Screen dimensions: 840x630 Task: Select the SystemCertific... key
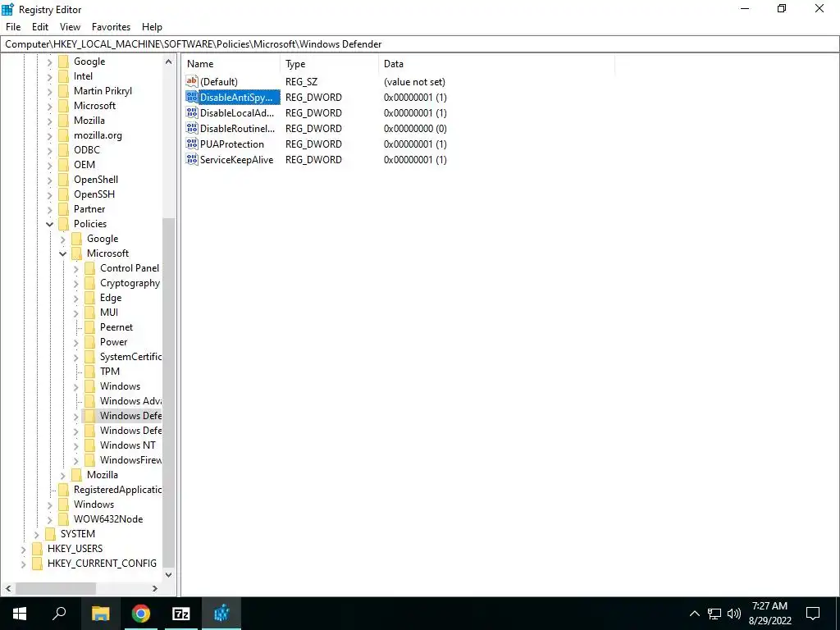click(130, 357)
